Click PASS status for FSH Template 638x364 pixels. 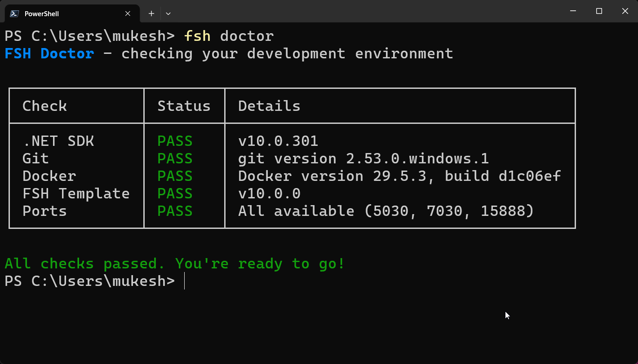tap(175, 193)
